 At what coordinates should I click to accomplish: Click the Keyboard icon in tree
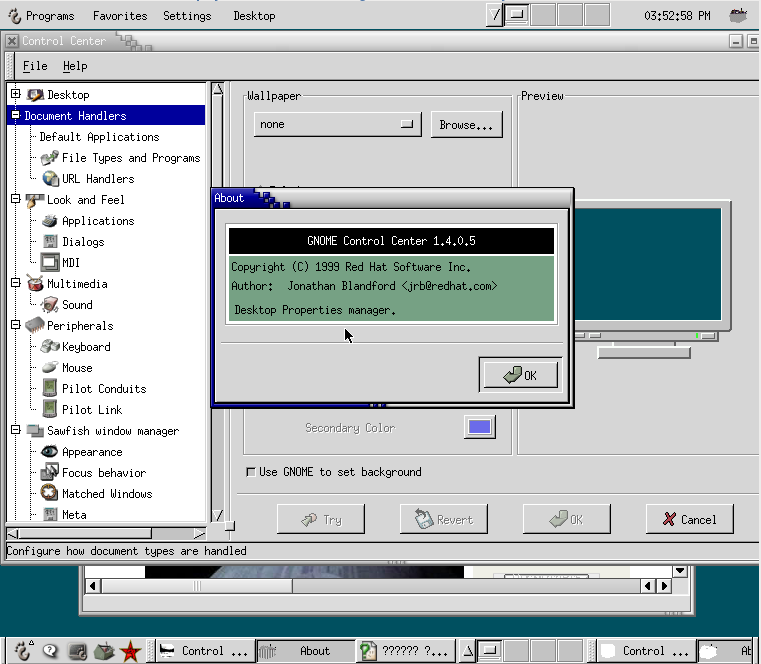50,347
